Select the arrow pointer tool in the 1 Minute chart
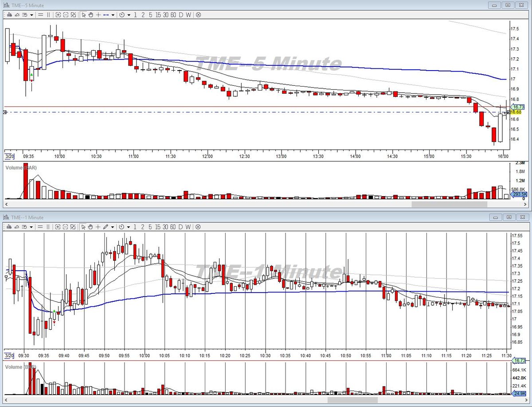This screenshot has height=407, width=532. coord(83,227)
